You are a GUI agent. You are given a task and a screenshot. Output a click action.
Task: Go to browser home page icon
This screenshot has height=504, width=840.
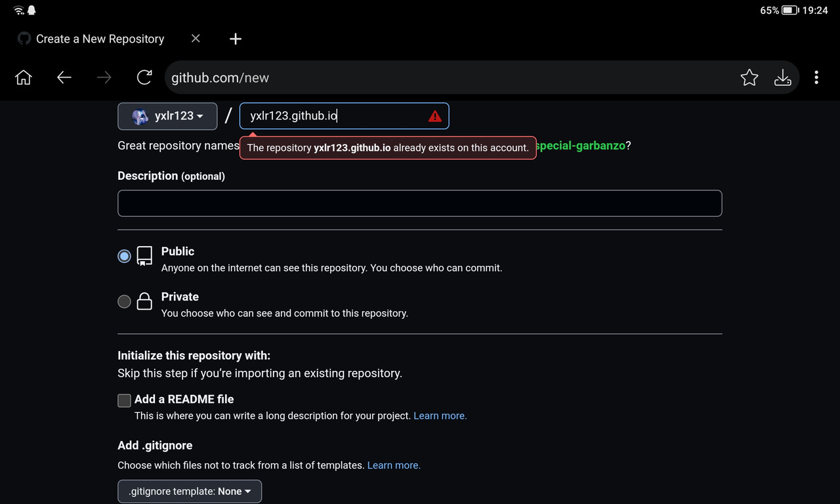[23, 77]
